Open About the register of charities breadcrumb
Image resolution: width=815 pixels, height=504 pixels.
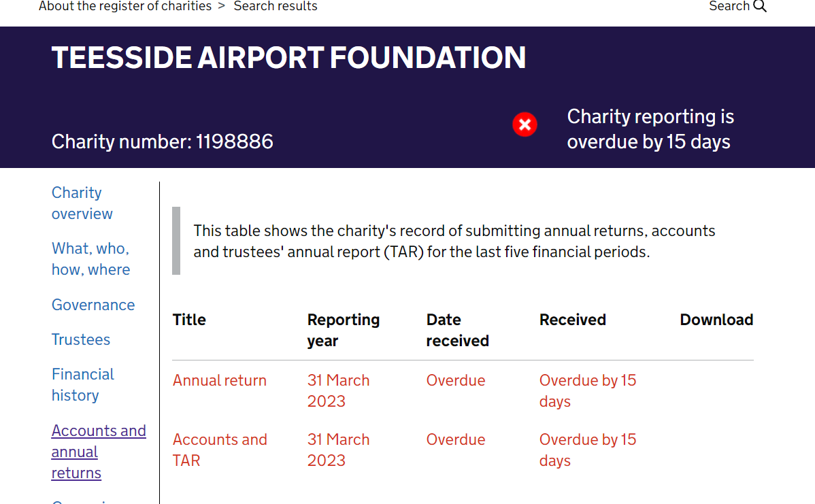click(124, 6)
